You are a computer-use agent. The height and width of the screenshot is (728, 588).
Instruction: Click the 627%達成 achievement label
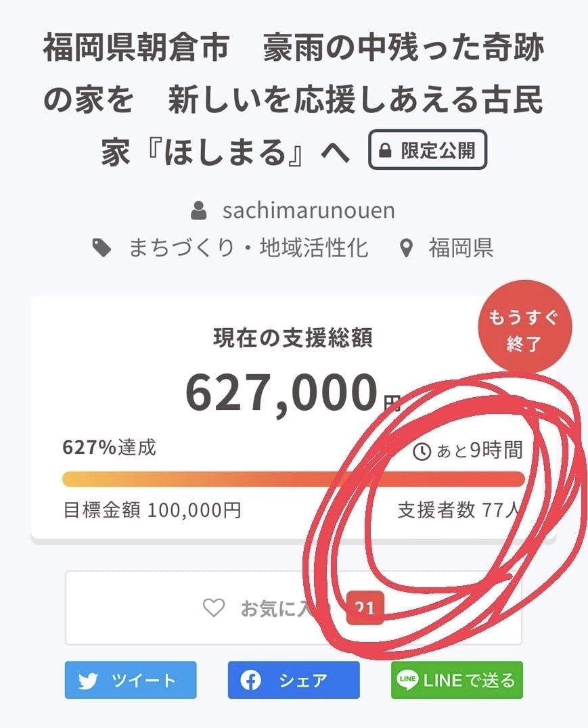click(x=109, y=447)
